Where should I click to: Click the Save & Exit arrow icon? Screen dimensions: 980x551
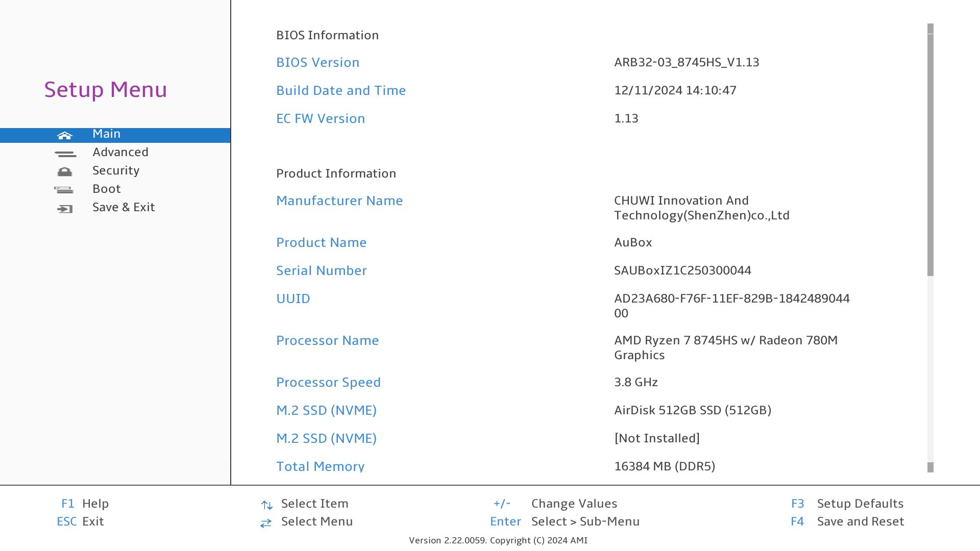(65, 209)
